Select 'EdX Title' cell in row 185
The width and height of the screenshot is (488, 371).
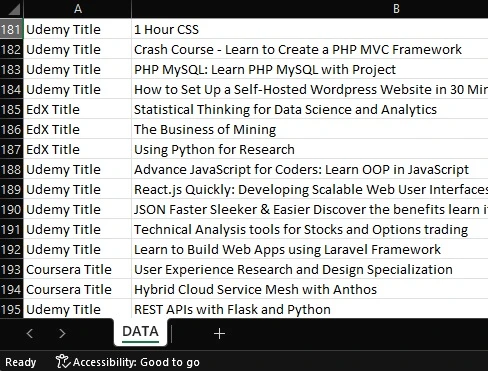[77, 109]
